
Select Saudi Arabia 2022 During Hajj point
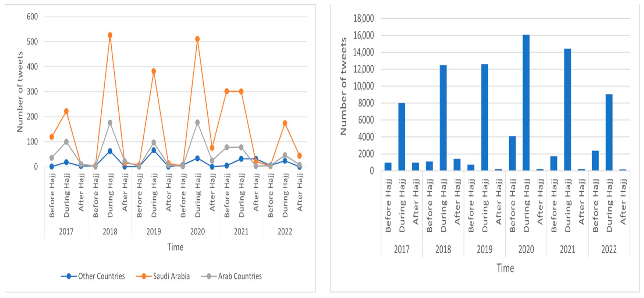point(285,123)
